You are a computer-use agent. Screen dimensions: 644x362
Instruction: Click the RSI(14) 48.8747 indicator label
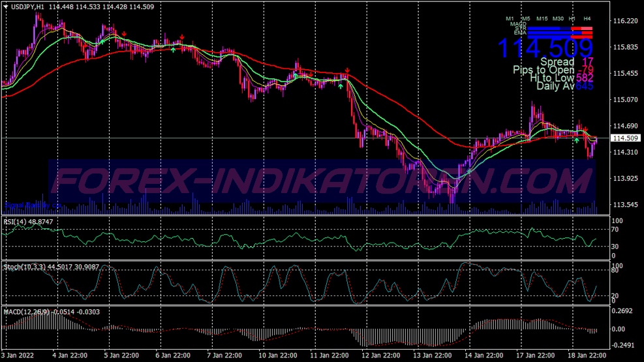(x=28, y=222)
